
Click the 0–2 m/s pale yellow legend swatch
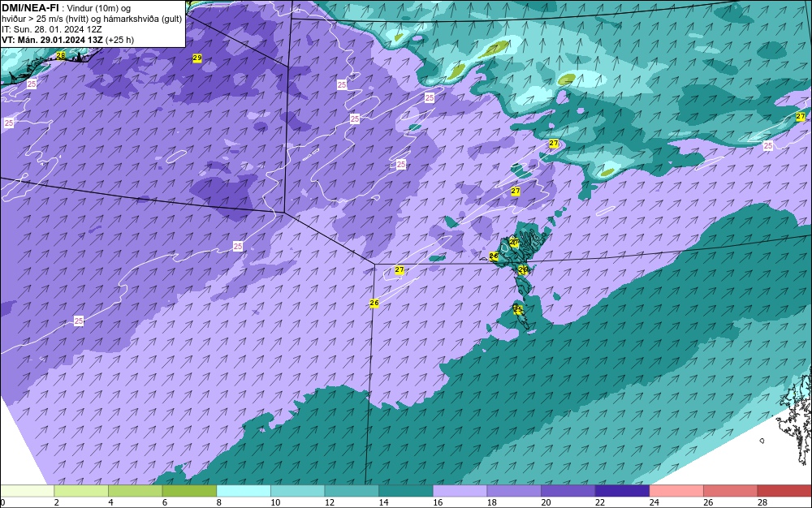27,491
